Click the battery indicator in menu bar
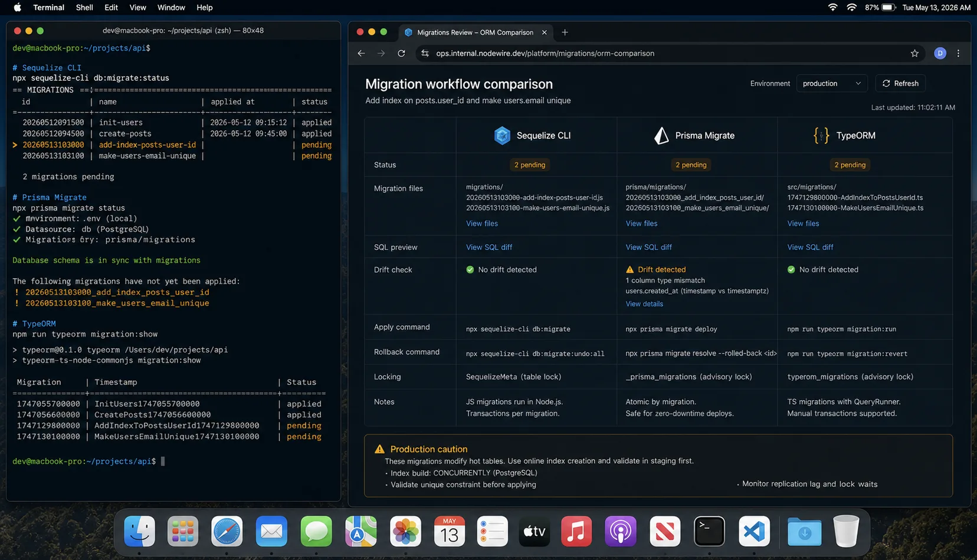The width and height of the screenshot is (977, 560). (x=880, y=8)
